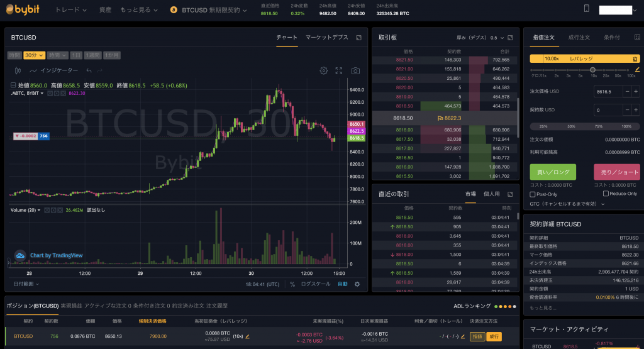Set order quantity to 50% on percent bar
Image resolution: width=644 pixels, height=349 pixels.
571,126
